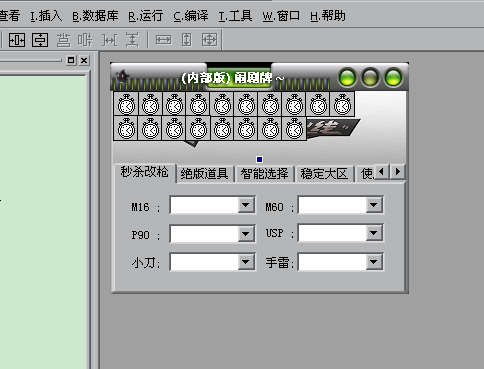Open the T.工具 menu
Viewport: 484px width, 369px height.
pos(235,16)
